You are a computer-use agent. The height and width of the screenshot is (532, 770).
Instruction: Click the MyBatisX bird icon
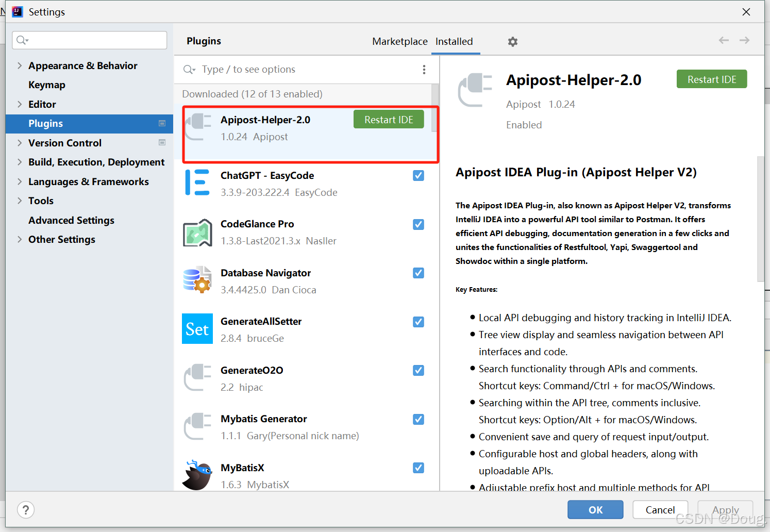pos(197,475)
